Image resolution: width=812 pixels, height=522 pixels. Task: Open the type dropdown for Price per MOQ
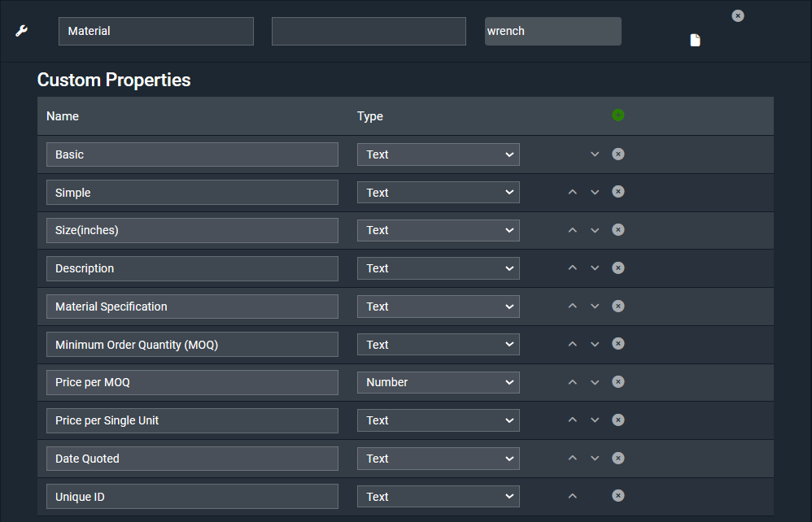pos(438,382)
